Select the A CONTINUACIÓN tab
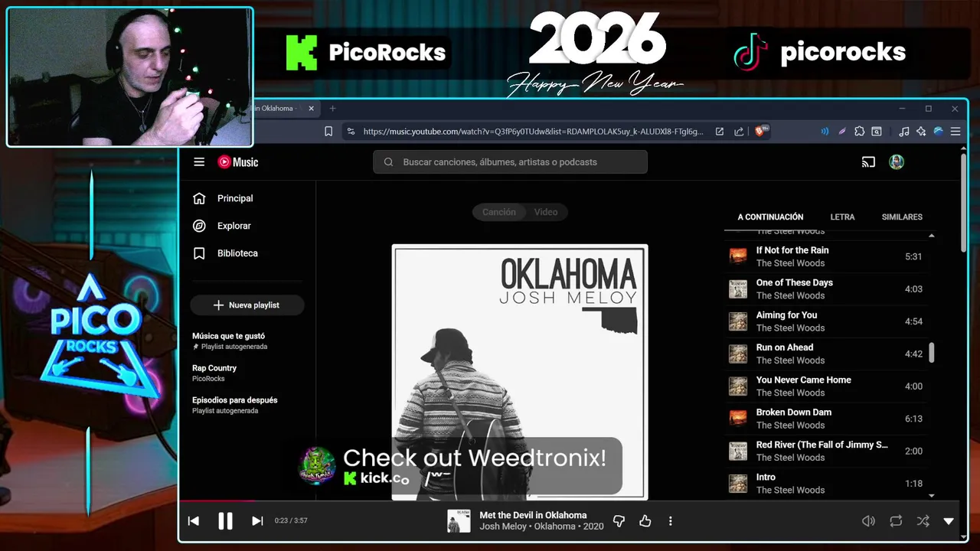Viewport: 980px width, 551px height. coord(770,217)
